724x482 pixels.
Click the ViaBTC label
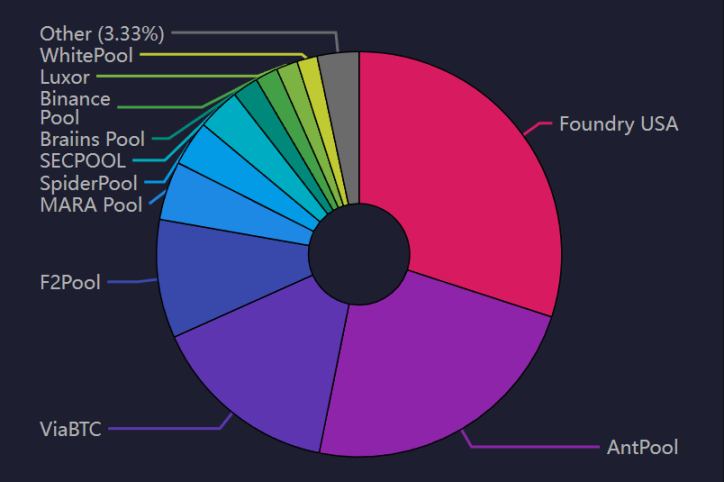coord(71,429)
